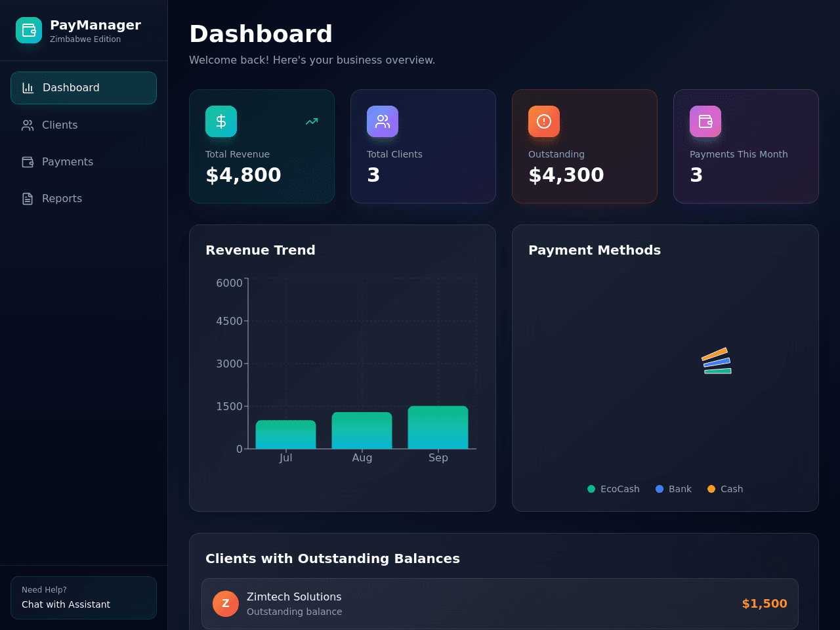
Task: Click the Outstanding alert circle icon
Action: tap(544, 121)
